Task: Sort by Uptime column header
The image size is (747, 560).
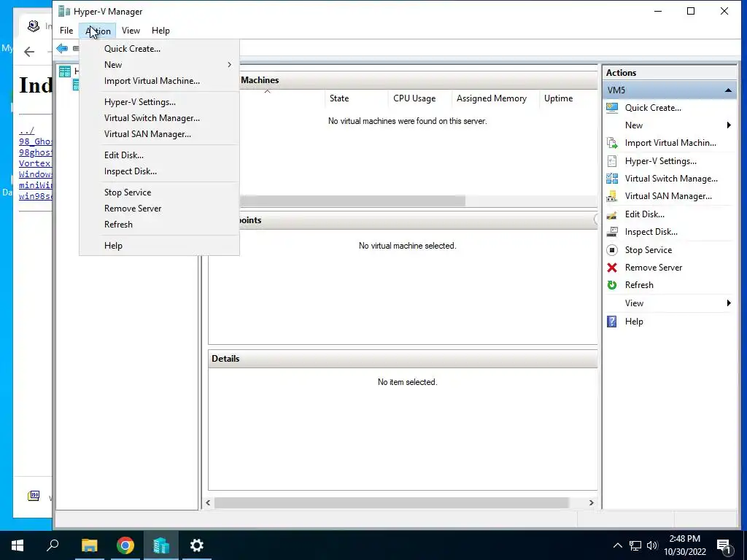Action: point(568,98)
